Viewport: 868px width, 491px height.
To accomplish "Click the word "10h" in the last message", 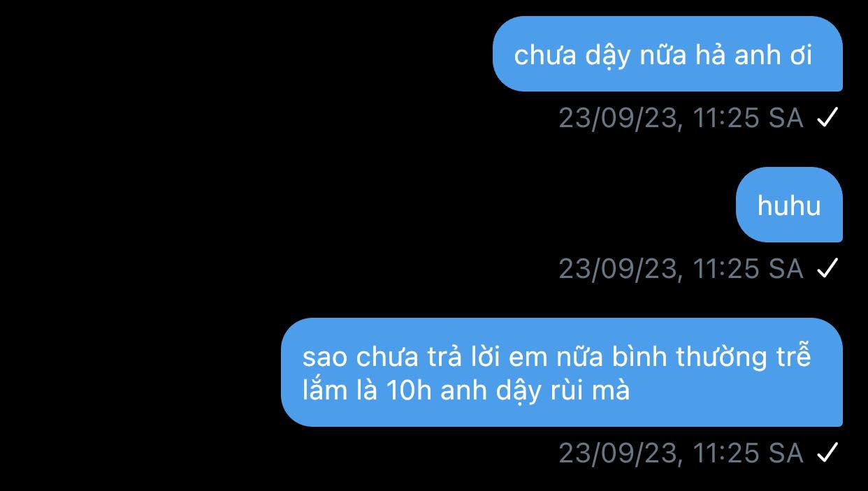I will coord(409,390).
